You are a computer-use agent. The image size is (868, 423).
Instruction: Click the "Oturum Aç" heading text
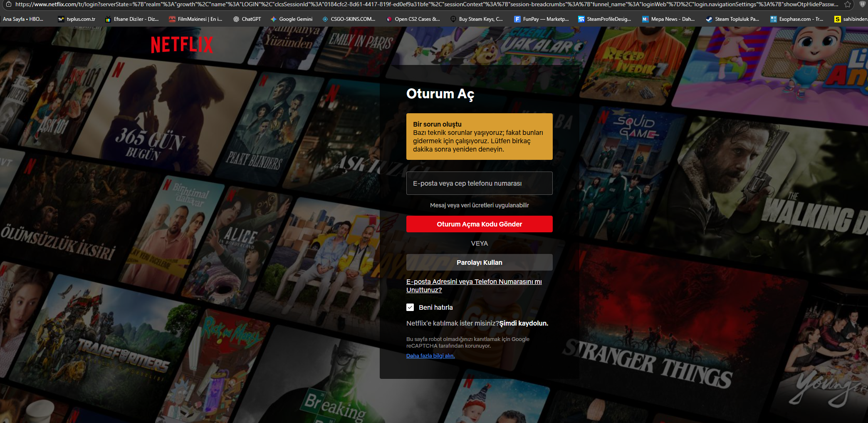[440, 94]
